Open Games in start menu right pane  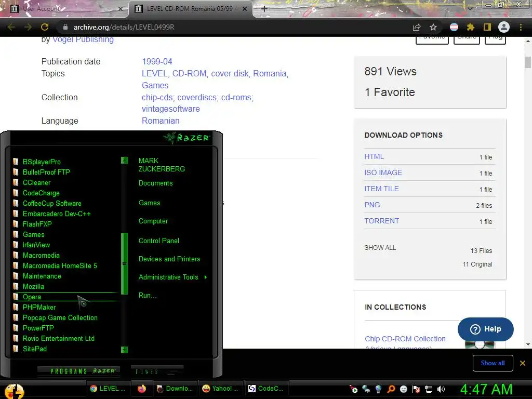149,203
